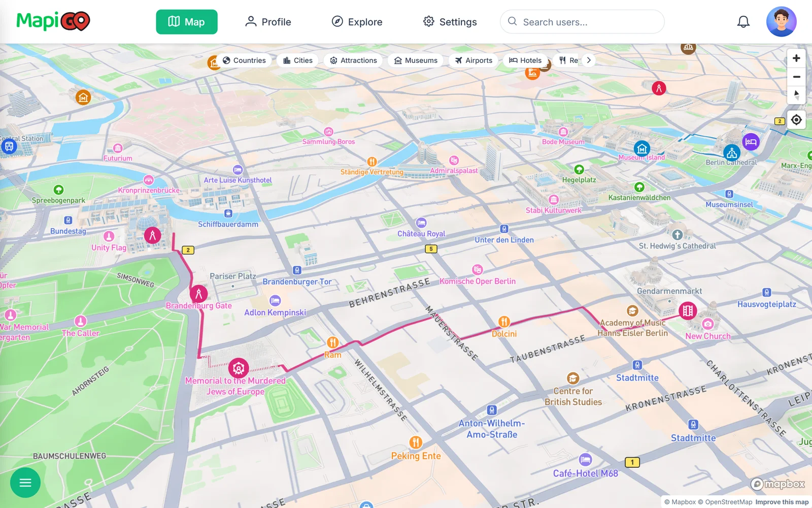Screen dimensions: 812x508
Task: Open the Improve this map link
Action: coord(782,502)
